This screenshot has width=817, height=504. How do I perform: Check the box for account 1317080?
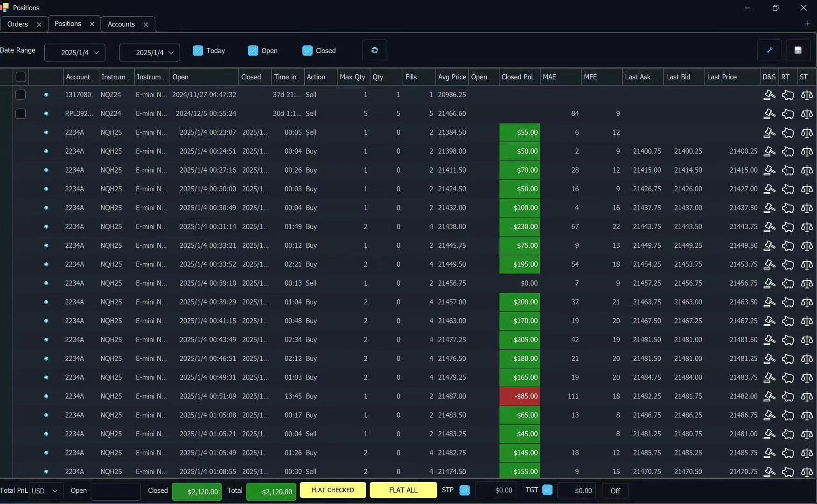(21, 95)
